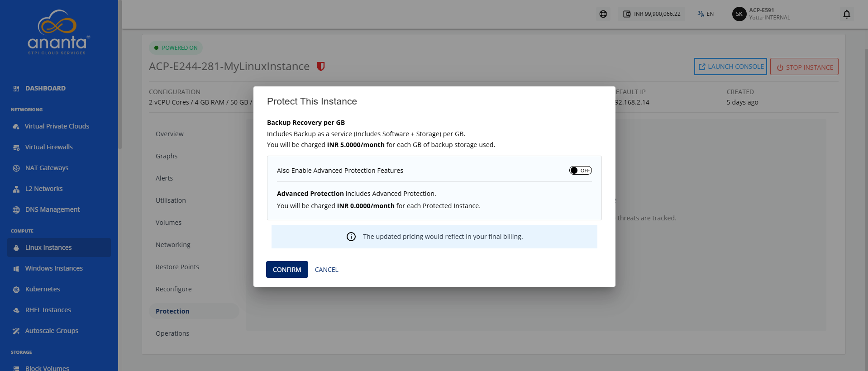This screenshot has height=371, width=868.
Task: Switch to the Networking tab
Action: click(x=173, y=245)
